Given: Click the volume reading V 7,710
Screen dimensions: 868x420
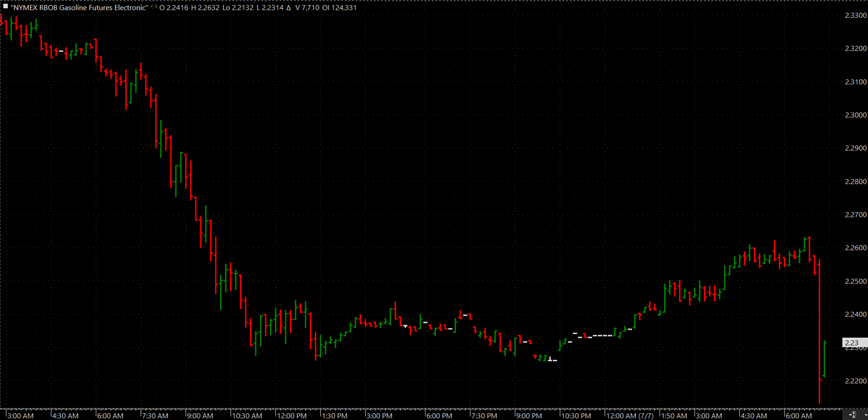Looking at the screenshot, I should (307, 7).
